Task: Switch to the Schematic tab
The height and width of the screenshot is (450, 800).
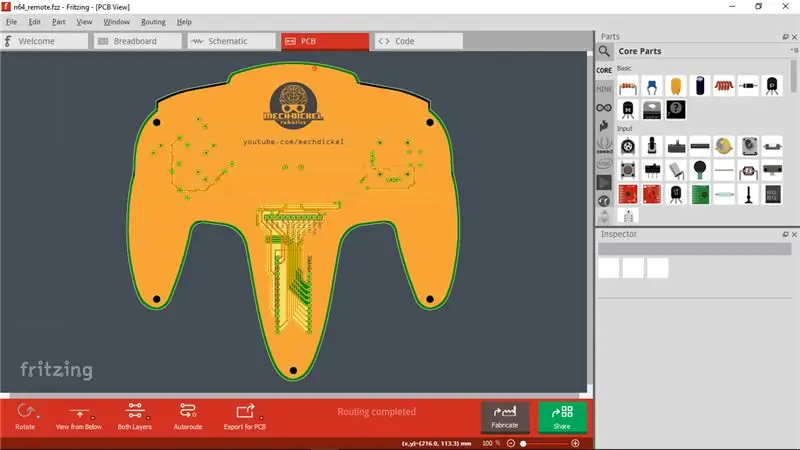Action: pos(232,41)
